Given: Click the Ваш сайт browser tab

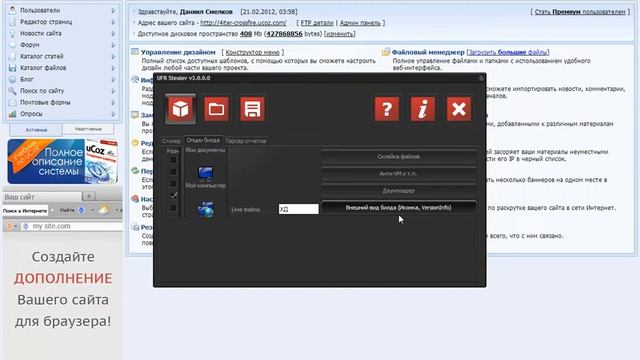Looking at the screenshot, I should (42, 197).
